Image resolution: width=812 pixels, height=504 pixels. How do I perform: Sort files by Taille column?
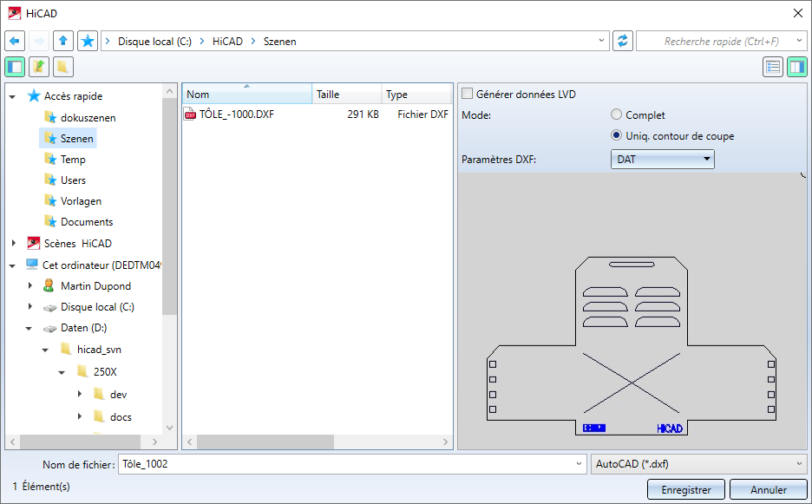346,95
